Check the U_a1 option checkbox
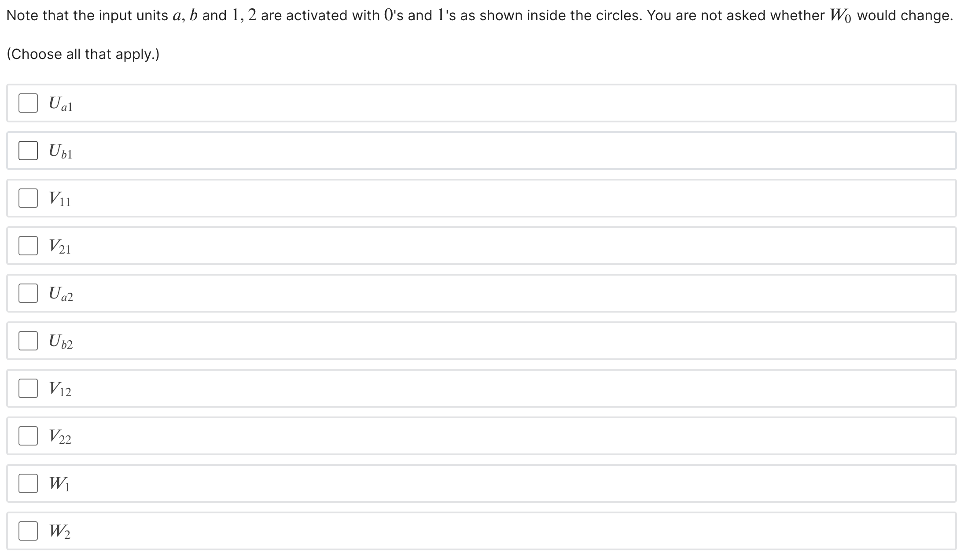The image size is (979, 560). pyautogui.click(x=28, y=103)
